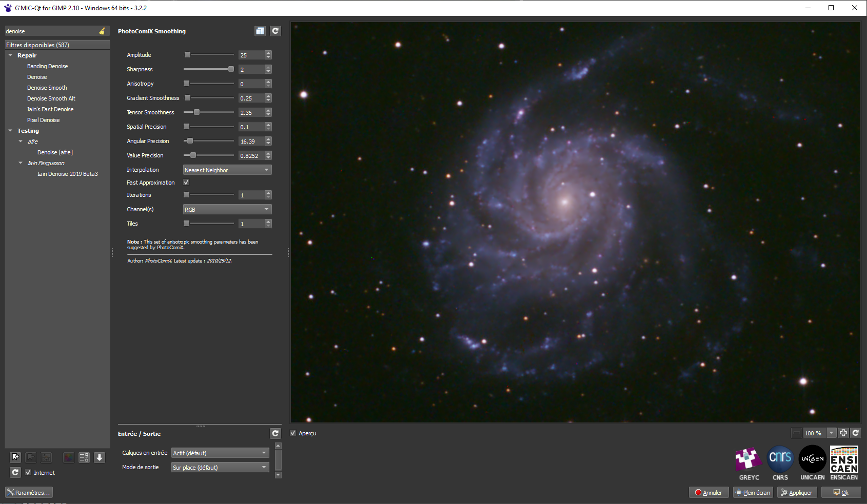Click the down-arrow icon below the filter list
Image resolution: width=867 pixels, height=504 pixels.
[100, 457]
